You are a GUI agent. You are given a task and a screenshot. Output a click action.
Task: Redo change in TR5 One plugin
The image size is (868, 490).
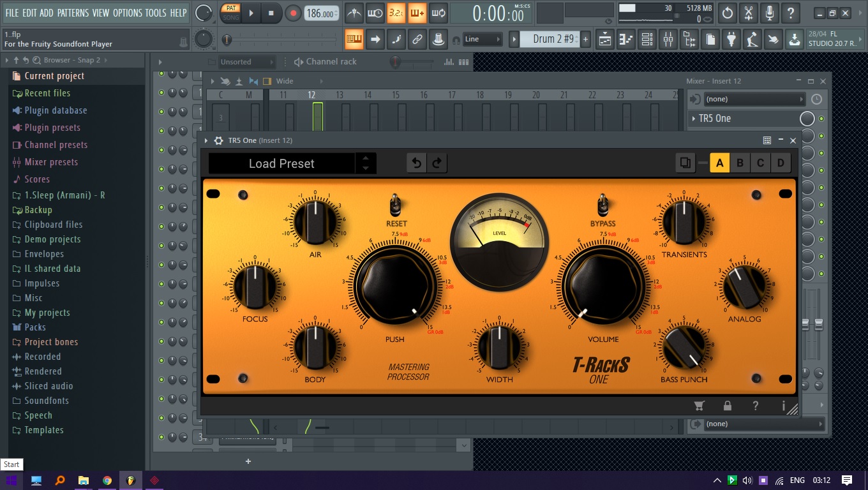click(437, 163)
